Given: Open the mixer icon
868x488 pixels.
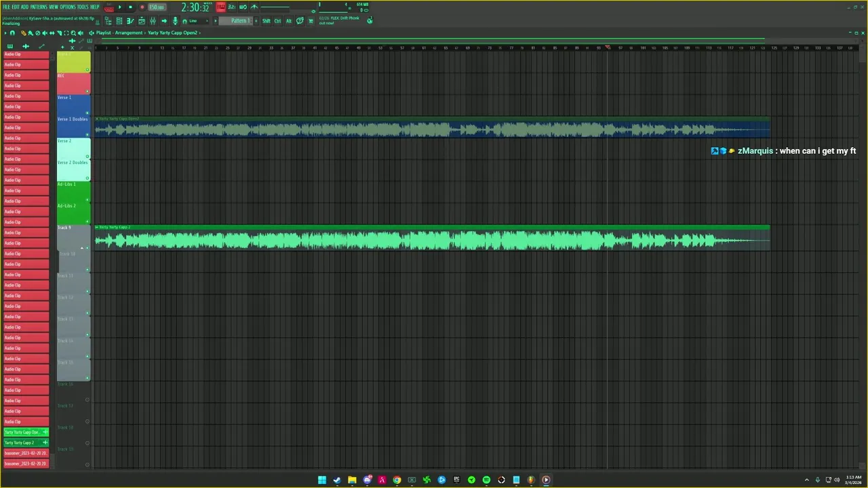Looking at the screenshot, I should (153, 21).
